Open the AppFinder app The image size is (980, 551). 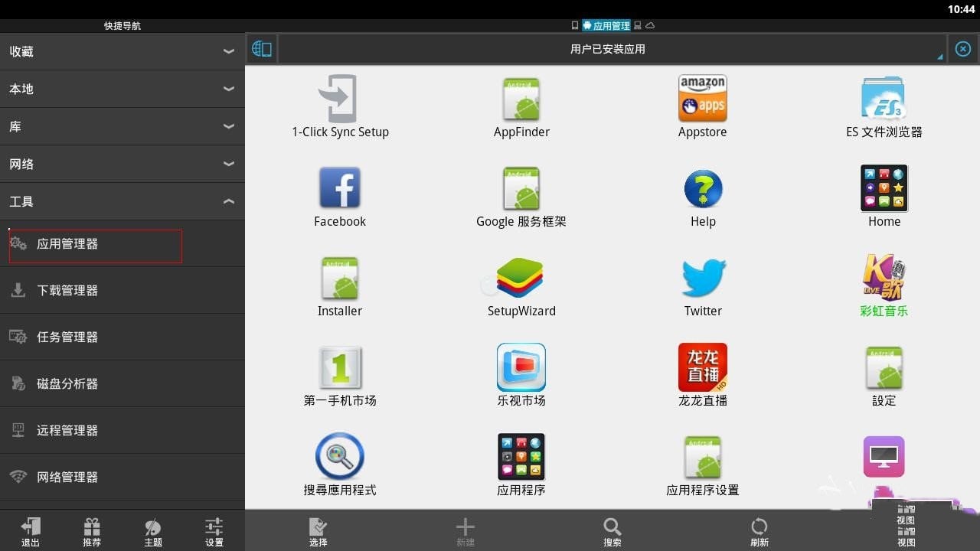(x=521, y=99)
